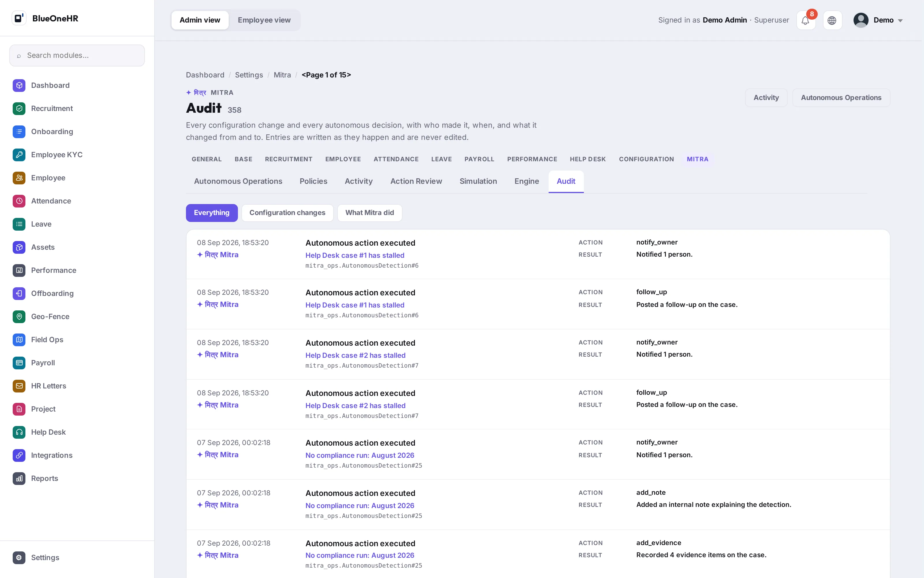Open the No compliance run link for add_note
924x578 pixels.
click(x=360, y=506)
